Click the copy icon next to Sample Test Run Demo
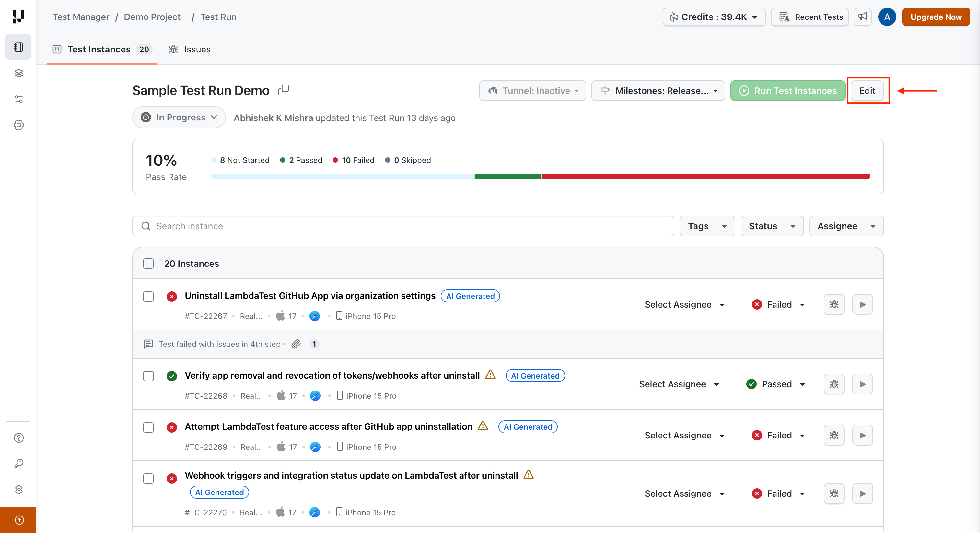The image size is (980, 533). [284, 90]
